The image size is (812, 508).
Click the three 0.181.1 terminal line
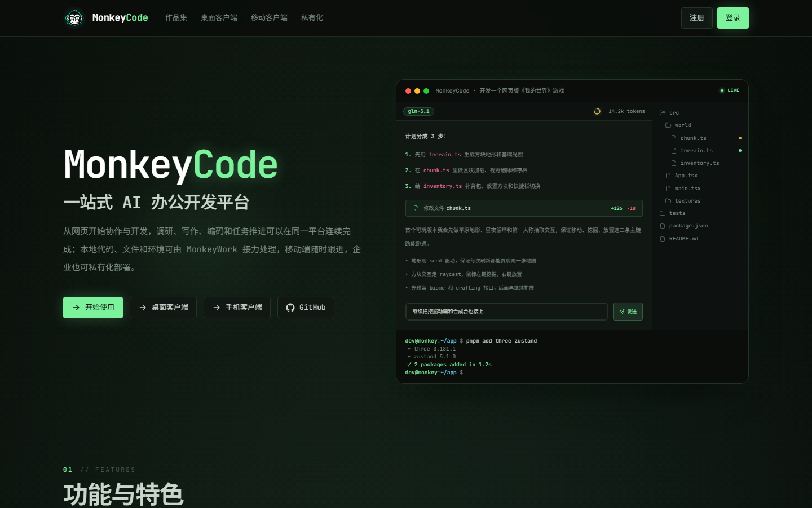pos(431,349)
